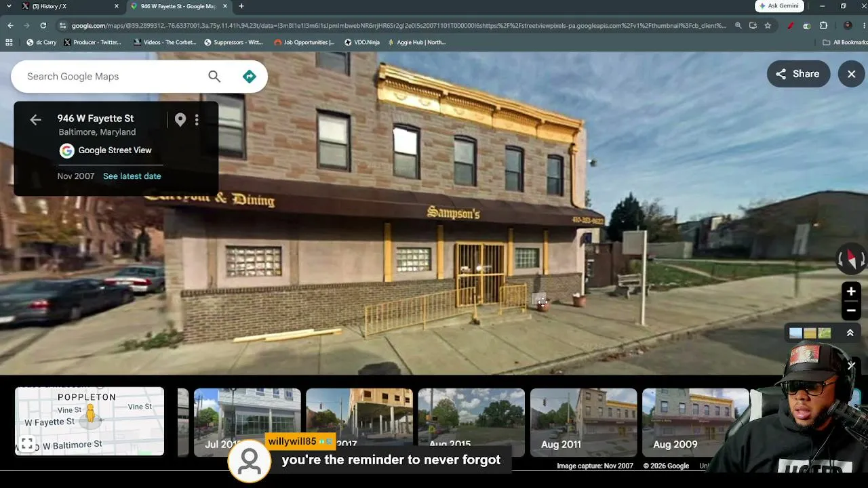Image resolution: width=868 pixels, height=488 pixels.
Task: Open the browser zoom magnifier icon
Action: (x=738, y=26)
